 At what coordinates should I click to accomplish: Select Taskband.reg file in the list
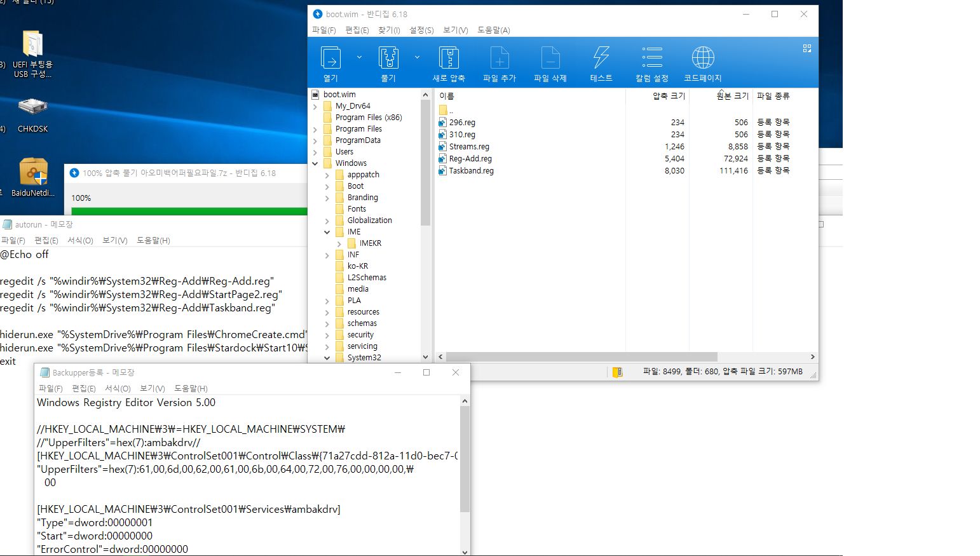471,171
